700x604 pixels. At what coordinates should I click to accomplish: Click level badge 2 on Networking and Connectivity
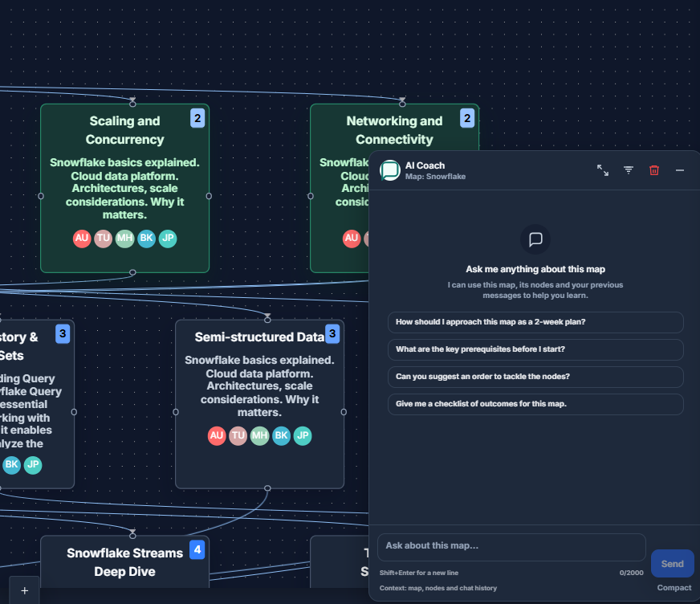[467, 118]
